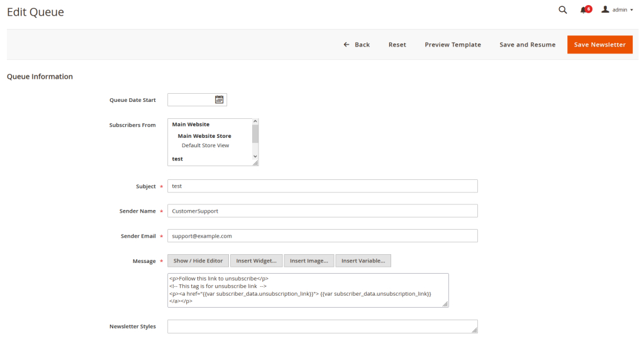Image resolution: width=644 pixels, height=341 pixels.
Task: Focus the Subject text field
Action: [x=322, y=186]
